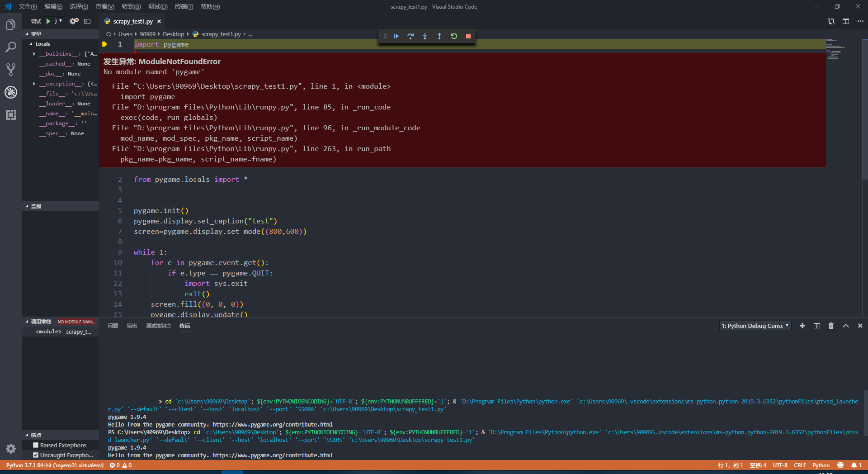Change the UTF-8 encoding in status bar

tap(780, 465)
